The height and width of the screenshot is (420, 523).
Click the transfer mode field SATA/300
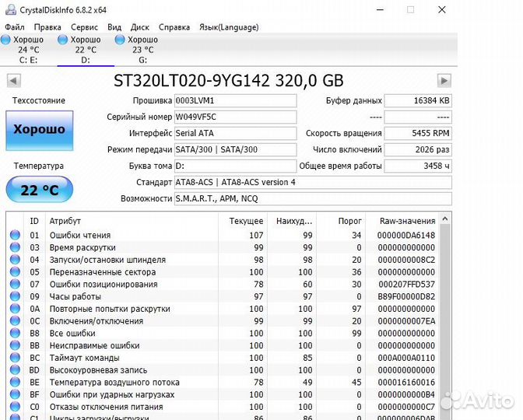236,149
